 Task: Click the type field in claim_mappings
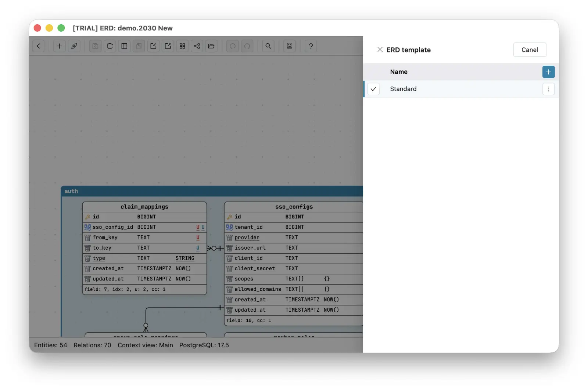point(144,258)
